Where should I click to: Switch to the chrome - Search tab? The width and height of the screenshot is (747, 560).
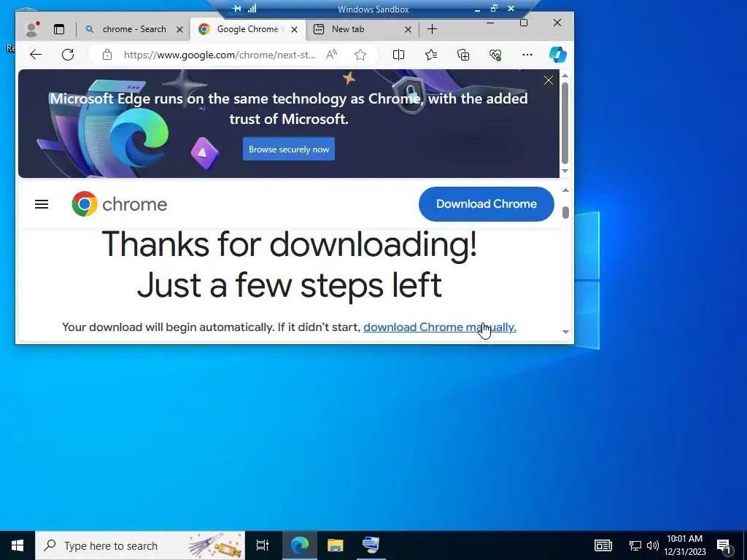(133, 29)
